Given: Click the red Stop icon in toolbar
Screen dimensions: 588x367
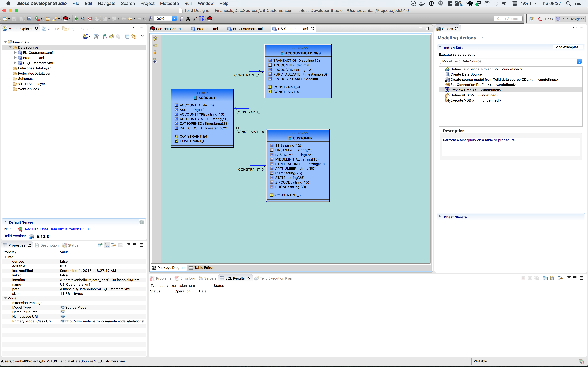Looking at the screenshot, I should (x=90, y=19).
